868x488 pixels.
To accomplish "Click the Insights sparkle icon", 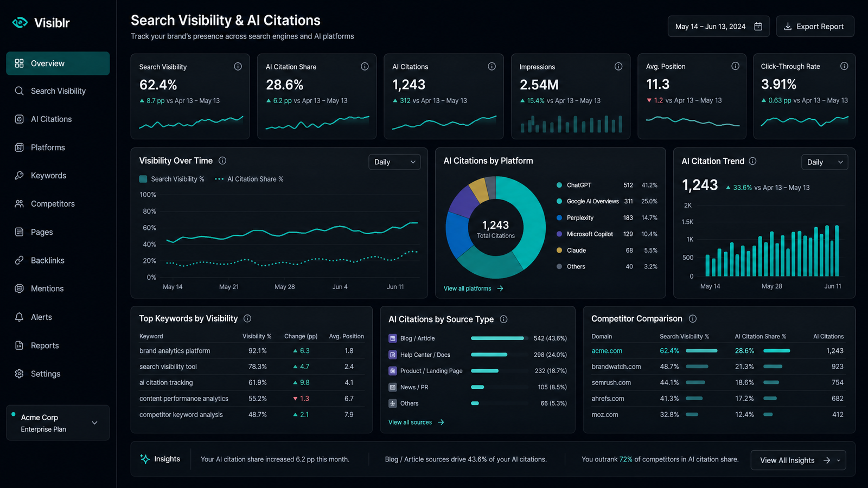I will [x=145, y=459].
